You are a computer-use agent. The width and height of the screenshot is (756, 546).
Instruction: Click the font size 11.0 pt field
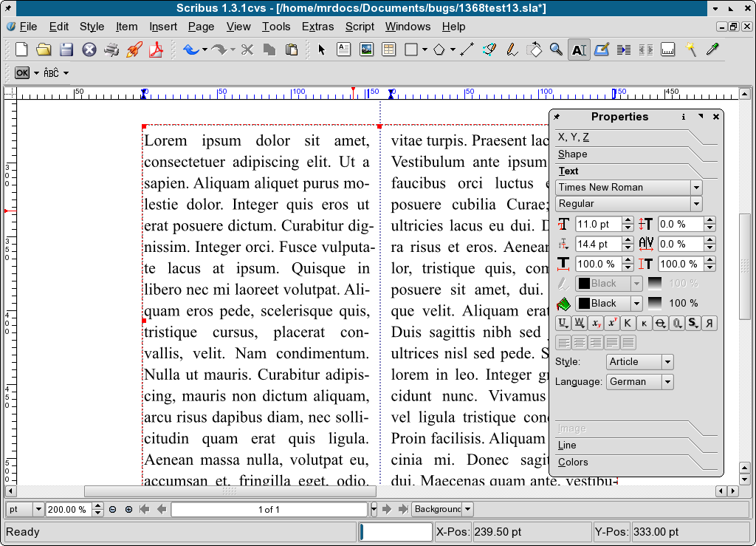(x=598, y=224)
